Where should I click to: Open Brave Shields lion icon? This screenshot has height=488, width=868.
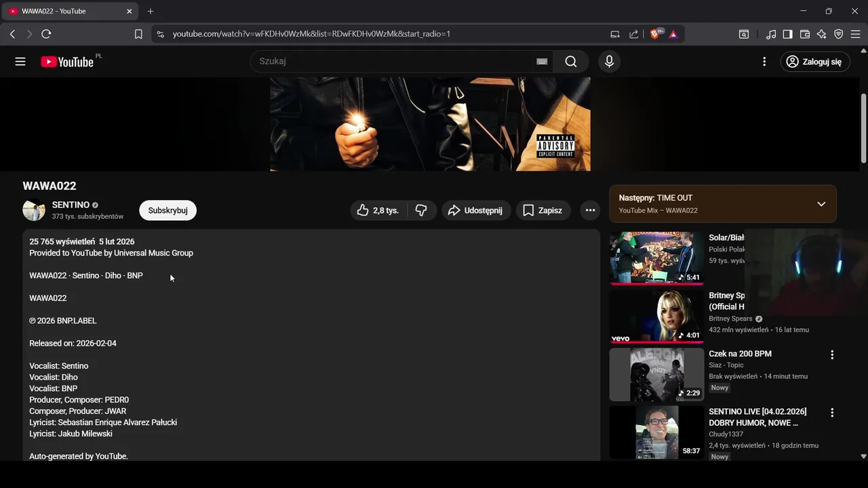click(x=656, y=34)
